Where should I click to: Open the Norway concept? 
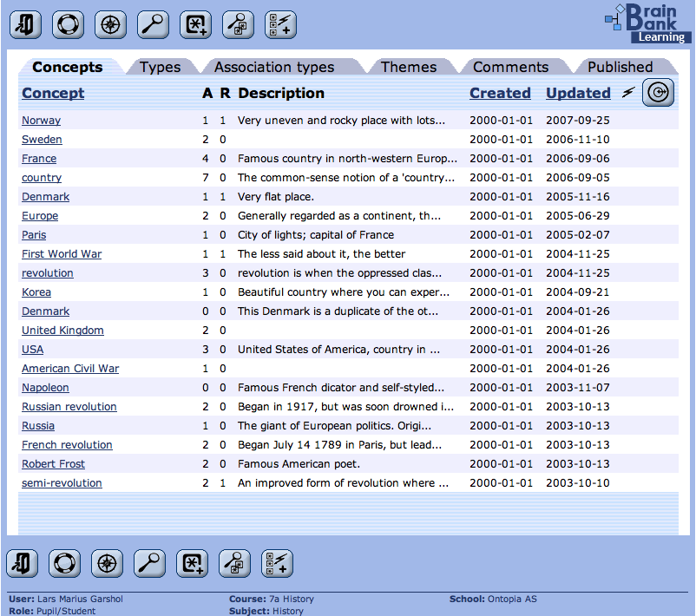click(x=42, y=121)
